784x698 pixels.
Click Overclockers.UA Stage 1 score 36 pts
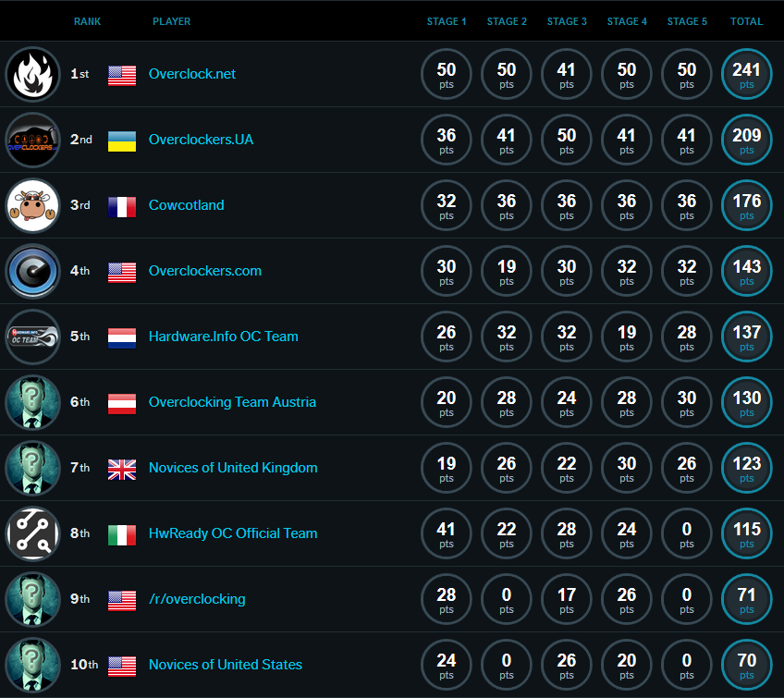(x=447, y=140)
